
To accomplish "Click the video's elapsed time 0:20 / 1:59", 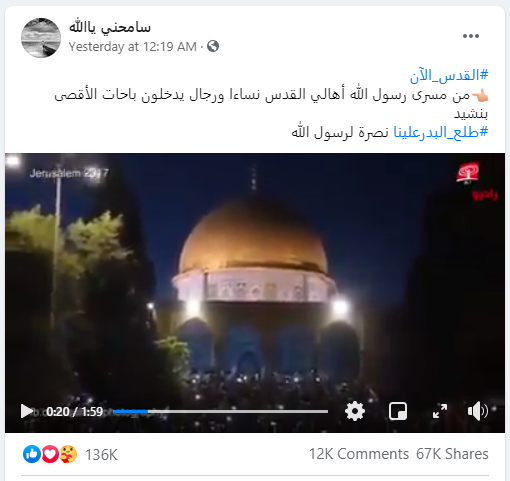I will (x=74, y=412).
